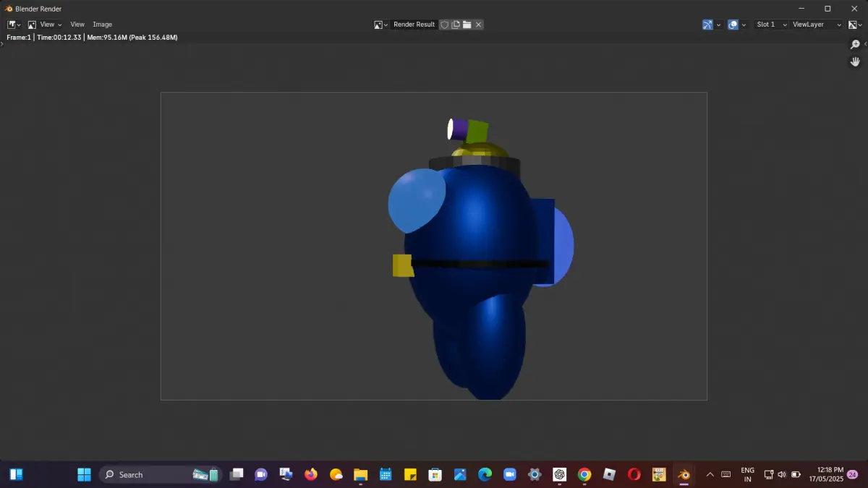Open File Explorer from taskbar
Image resolution: width=868 pixels, height=488 pixels.
coord(360,474)
